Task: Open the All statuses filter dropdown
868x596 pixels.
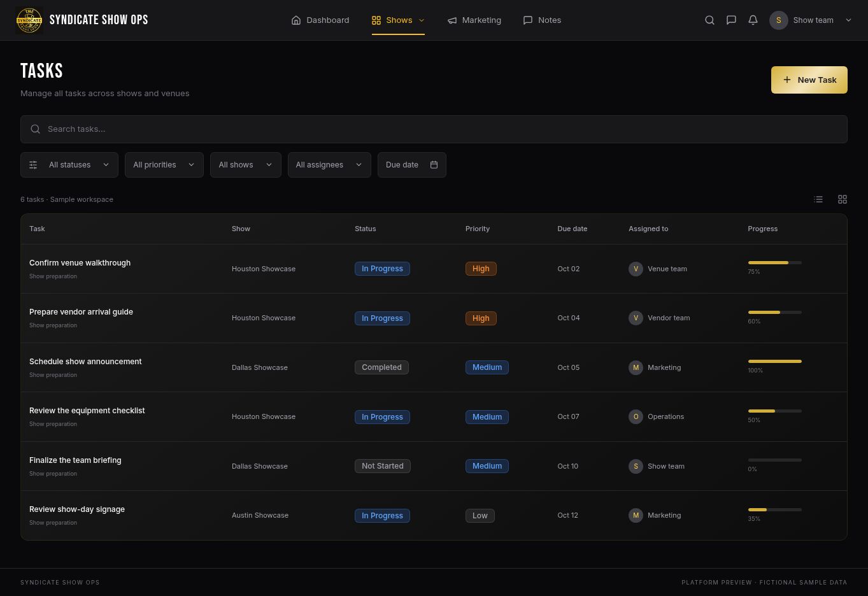Action: click(69, 165)
